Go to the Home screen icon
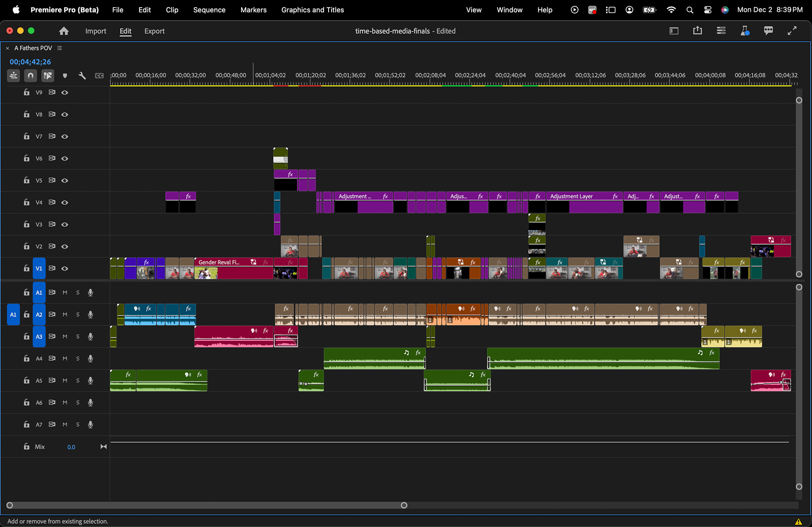Screen dimensions: 812x527 (x=64, y=31)
